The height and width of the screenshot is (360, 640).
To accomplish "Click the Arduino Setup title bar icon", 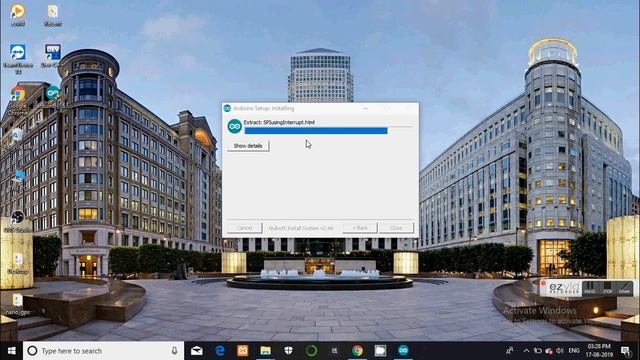I will coord(228,108).
